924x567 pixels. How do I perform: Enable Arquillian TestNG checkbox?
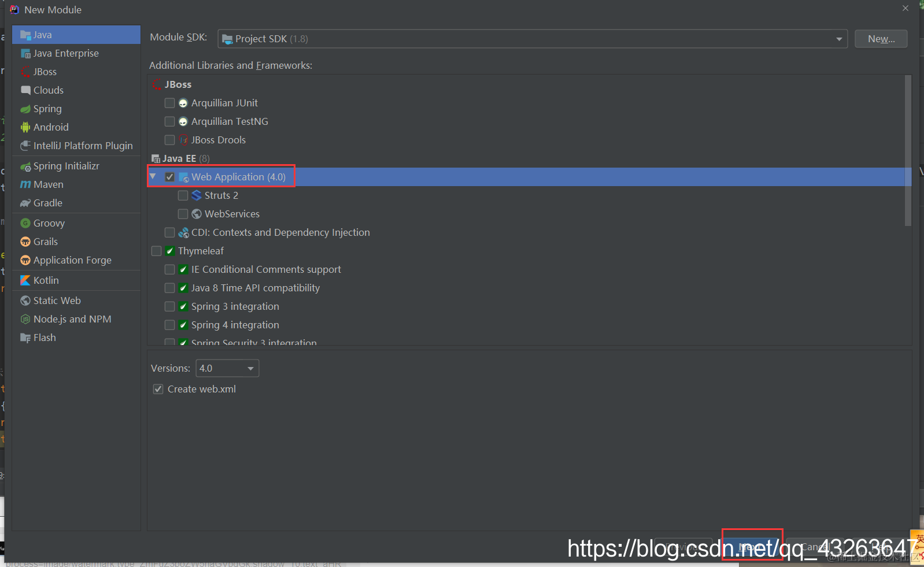(x=169, y=121)
